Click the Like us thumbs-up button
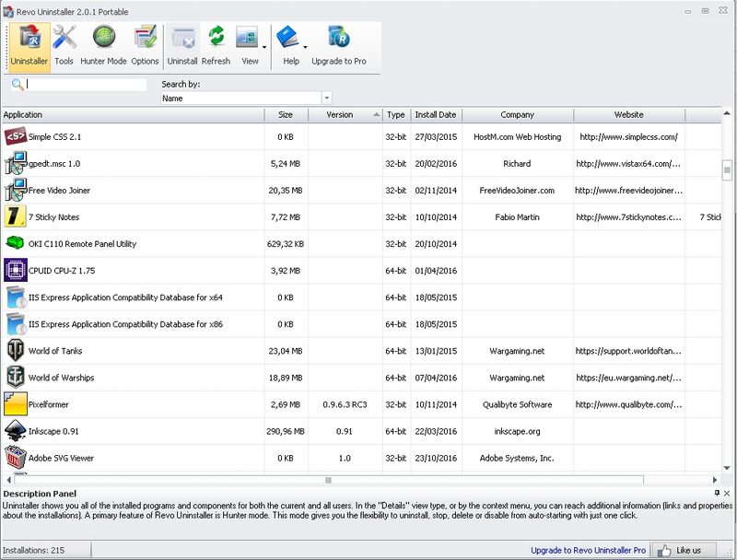The image size is (737, 560). point(684,550)
